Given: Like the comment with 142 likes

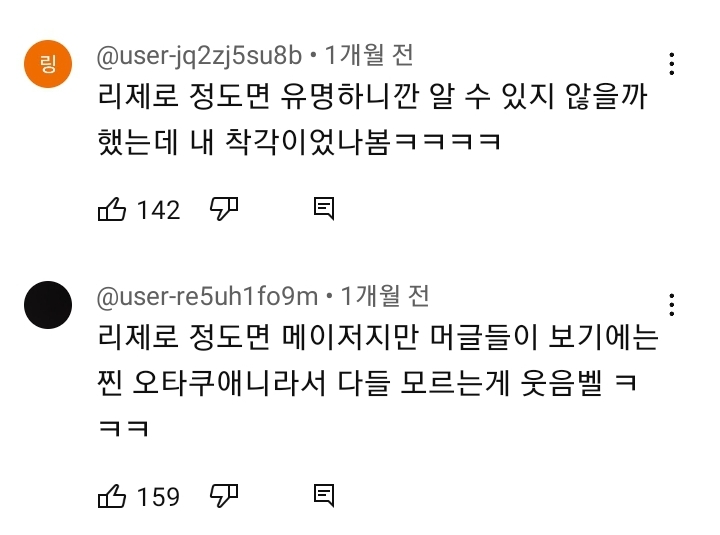Looking at the screenshot, I should click(x=111, y=209).
